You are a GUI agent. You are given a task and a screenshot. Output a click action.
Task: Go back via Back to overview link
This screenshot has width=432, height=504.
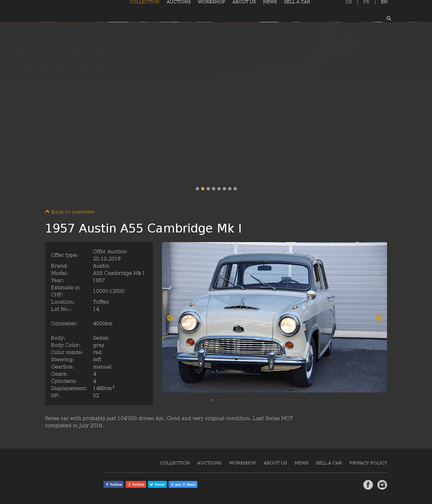pyautogui.click(x=70, y=212)
